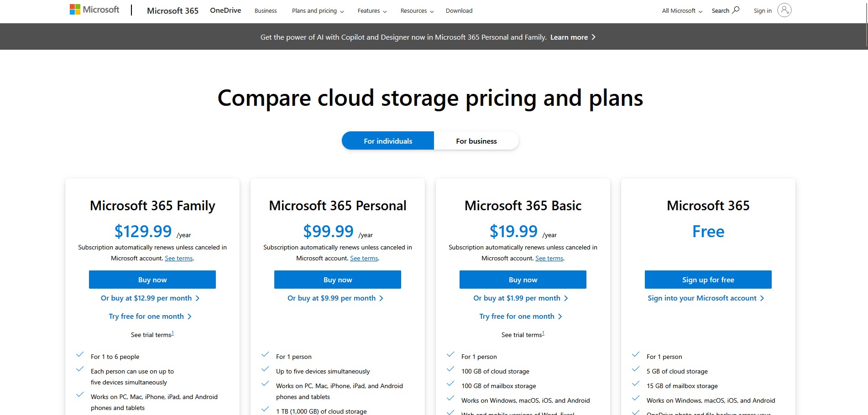Open the Download page
Viewport: 868px width, 415px height.
[x=459, y=11]
